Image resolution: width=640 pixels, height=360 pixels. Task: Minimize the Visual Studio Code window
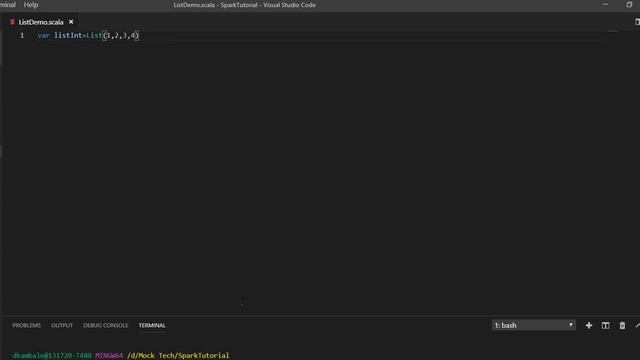click(605, 5)
